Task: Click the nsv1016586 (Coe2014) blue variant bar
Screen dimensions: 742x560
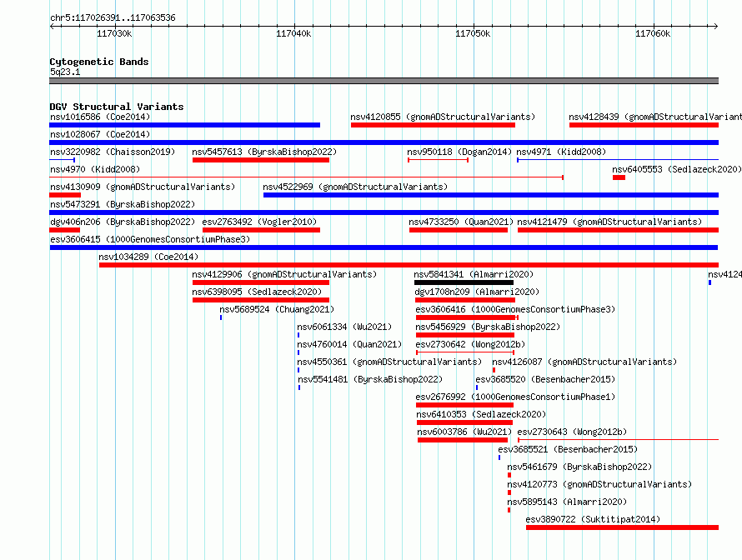Action: click(x=184, y=125)
